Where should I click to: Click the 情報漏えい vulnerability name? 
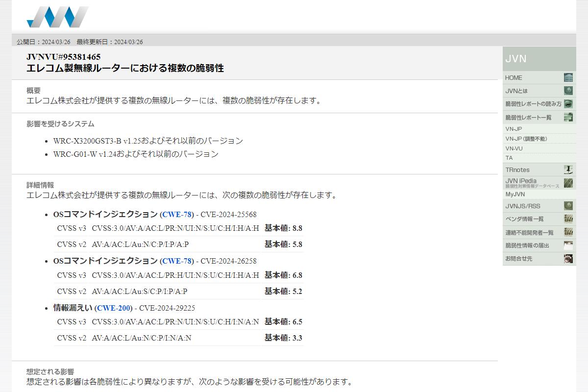73,308
